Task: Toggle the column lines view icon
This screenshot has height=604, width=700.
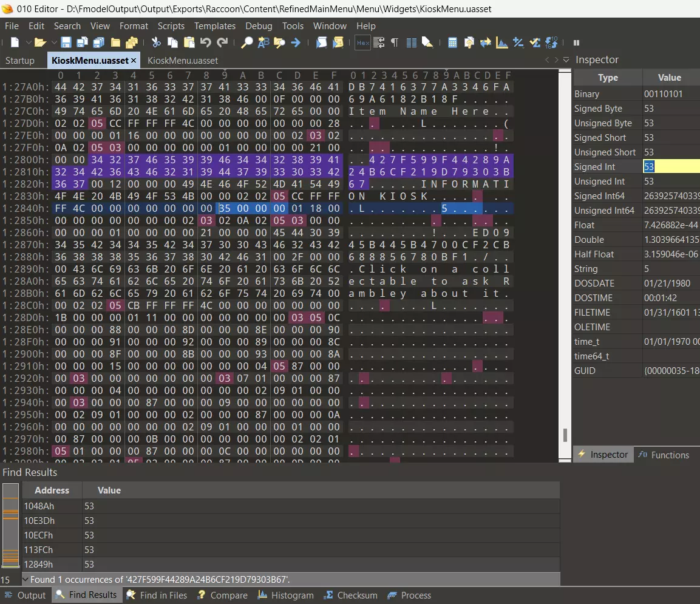Action: [x=411, y=42]
